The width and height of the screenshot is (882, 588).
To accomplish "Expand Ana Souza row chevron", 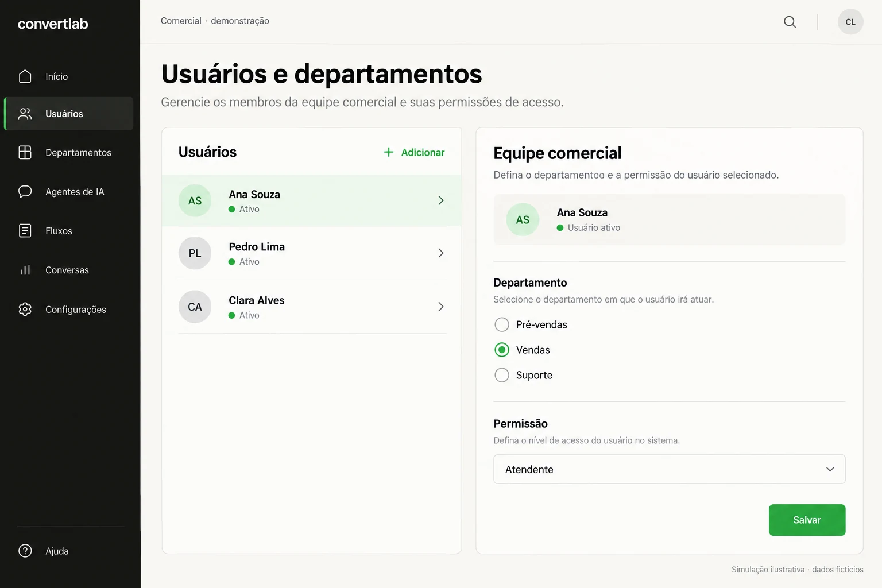I will click(x=441, y=200).
